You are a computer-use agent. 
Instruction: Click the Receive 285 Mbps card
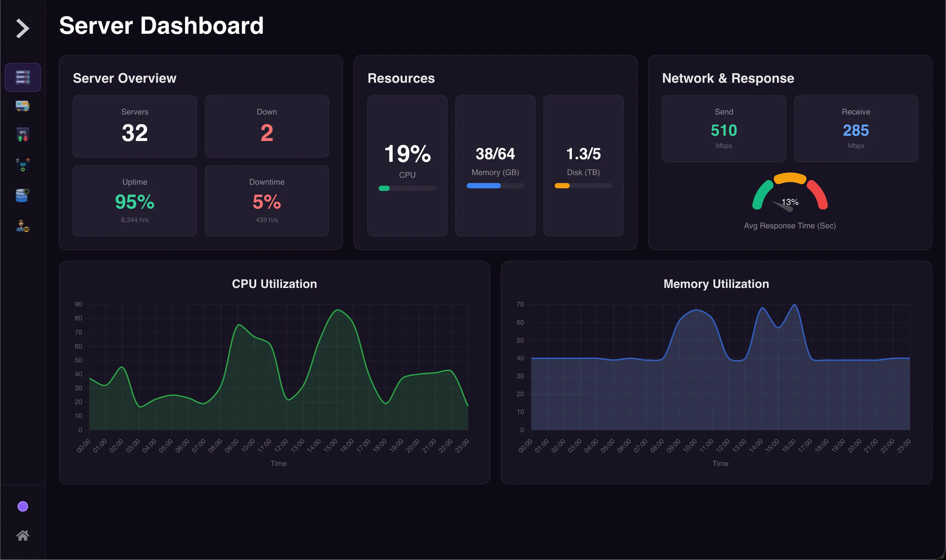(x=856, y=129)
